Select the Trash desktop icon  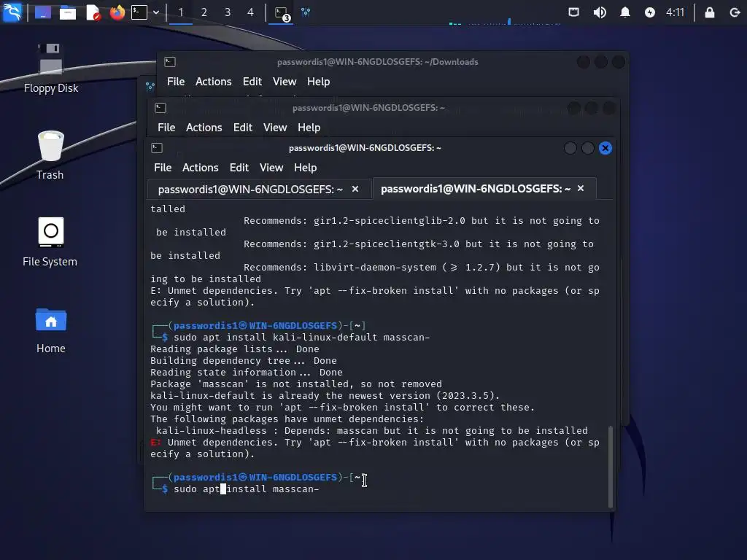pos(50,155)
